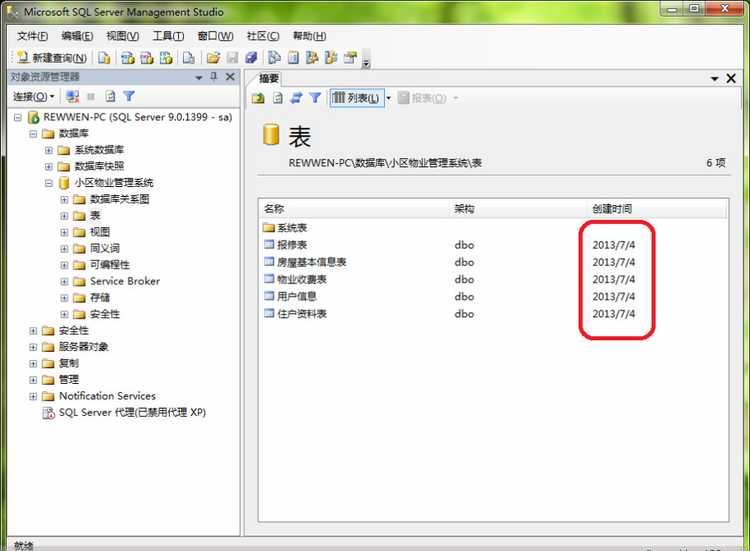
Task: Click the Save All icon in toolbar
Action: [x=252, y=58]
